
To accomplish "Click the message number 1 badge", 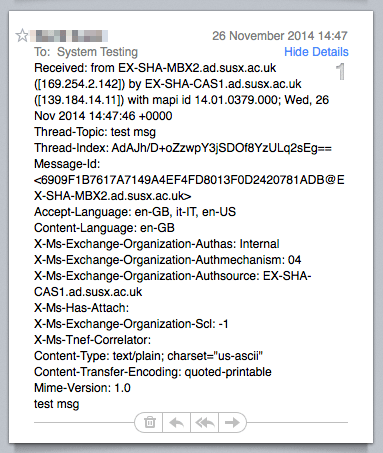I will click(x=340, y=72).
